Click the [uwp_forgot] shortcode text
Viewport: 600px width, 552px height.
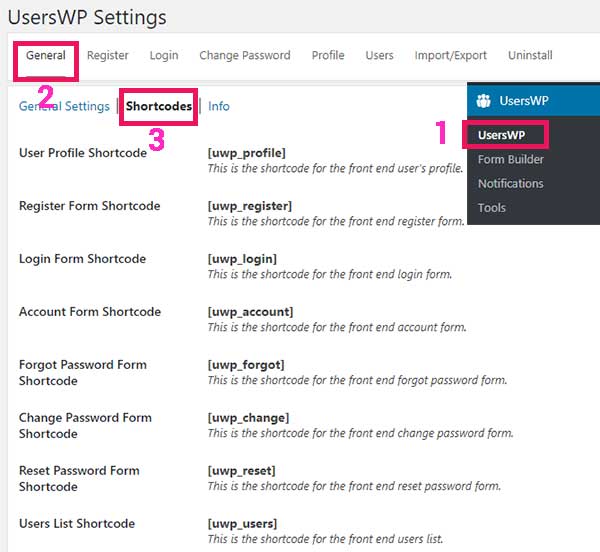[246, 365]
